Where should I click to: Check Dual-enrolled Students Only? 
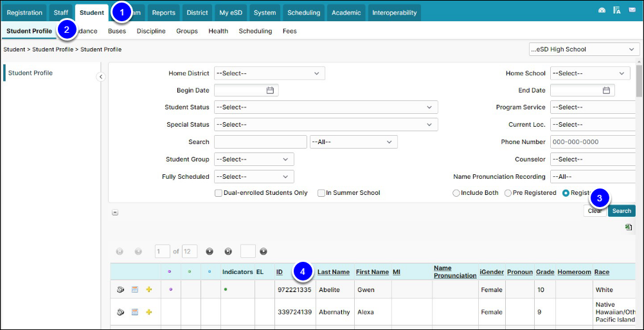click(x=219, y=193)
